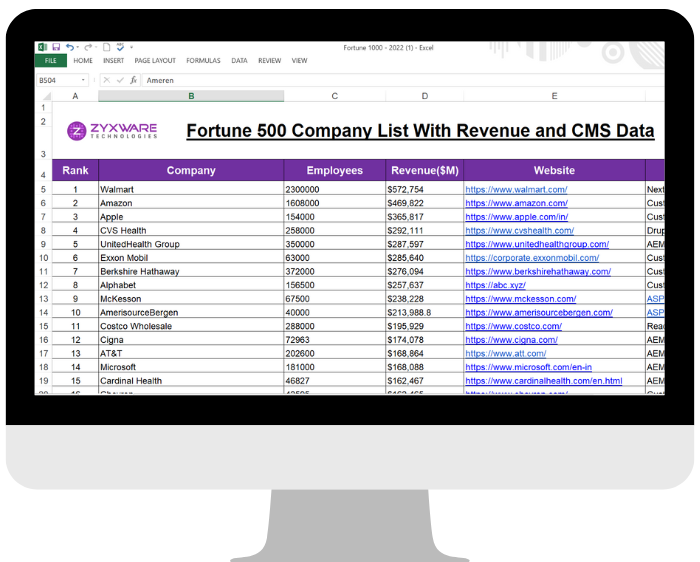Switch to the HOME ribbon tab
The width and height of the screenshot is (700, 562).
point(83,61)
